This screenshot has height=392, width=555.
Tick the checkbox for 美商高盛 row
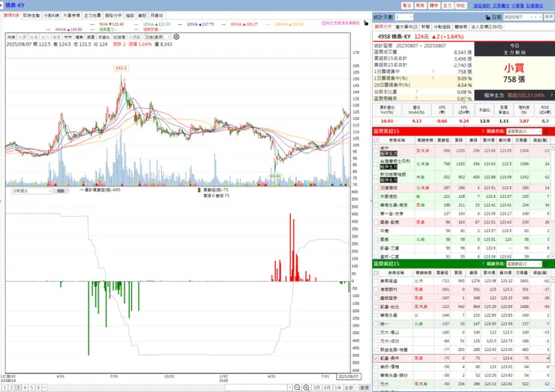[x=376, y=281]
